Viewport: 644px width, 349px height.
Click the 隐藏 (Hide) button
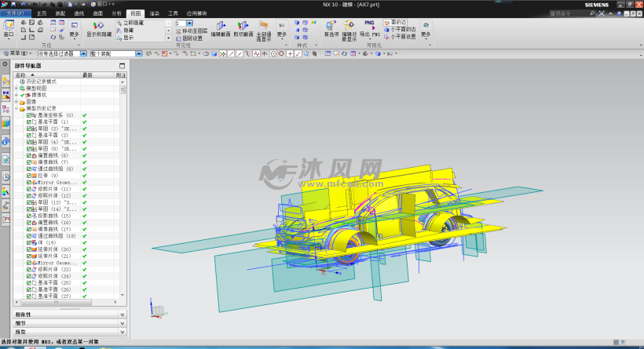126,31
